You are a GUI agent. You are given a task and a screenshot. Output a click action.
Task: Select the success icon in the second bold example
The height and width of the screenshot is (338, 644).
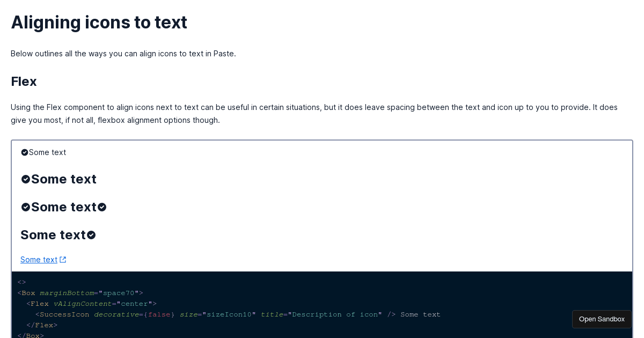click(x=25, y=179)
